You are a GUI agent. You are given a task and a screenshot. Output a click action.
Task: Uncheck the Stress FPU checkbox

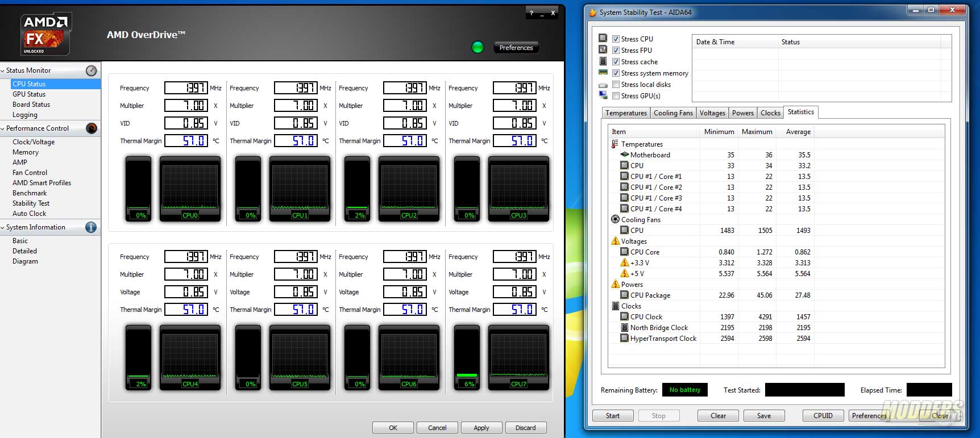pyautogui.click(x=616, y=50)
